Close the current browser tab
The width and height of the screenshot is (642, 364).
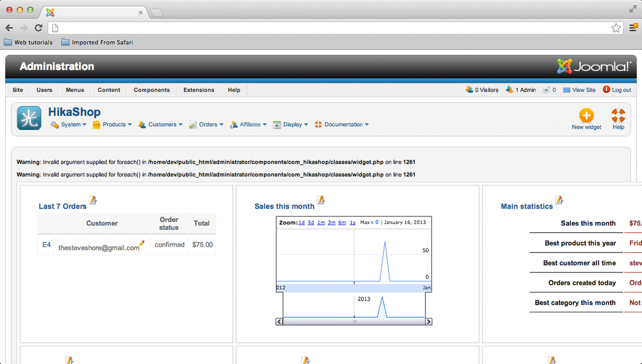point(141,13)
